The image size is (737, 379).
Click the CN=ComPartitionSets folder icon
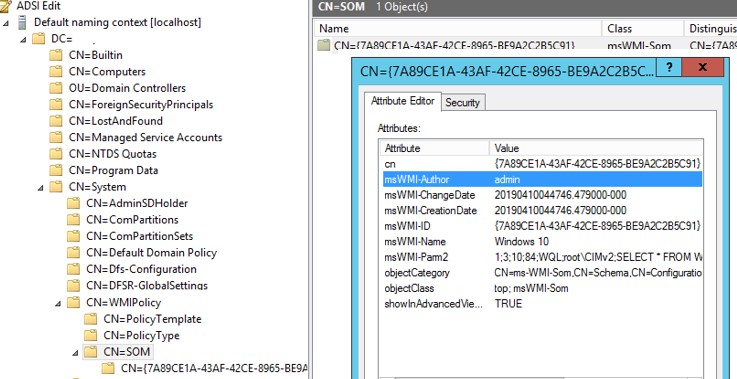click(x=73, y=236)
